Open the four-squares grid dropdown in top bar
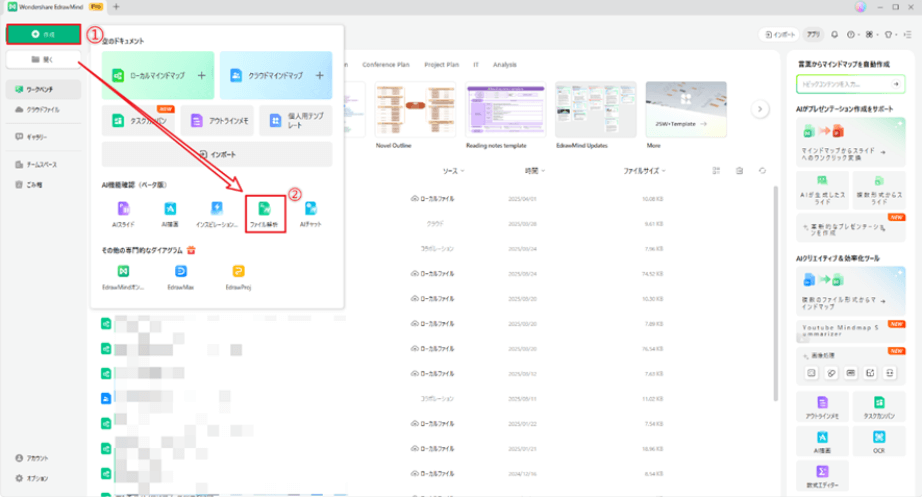The image size is (922, 497). 871,35
